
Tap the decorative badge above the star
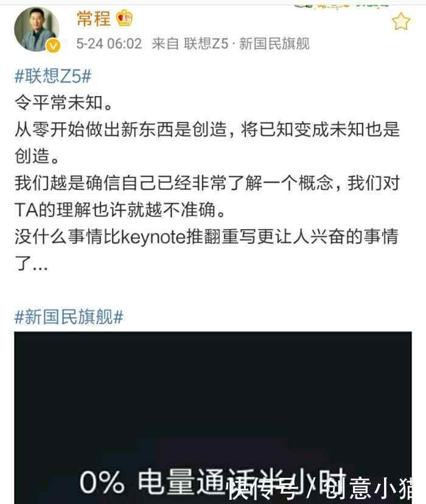(341, 5)
